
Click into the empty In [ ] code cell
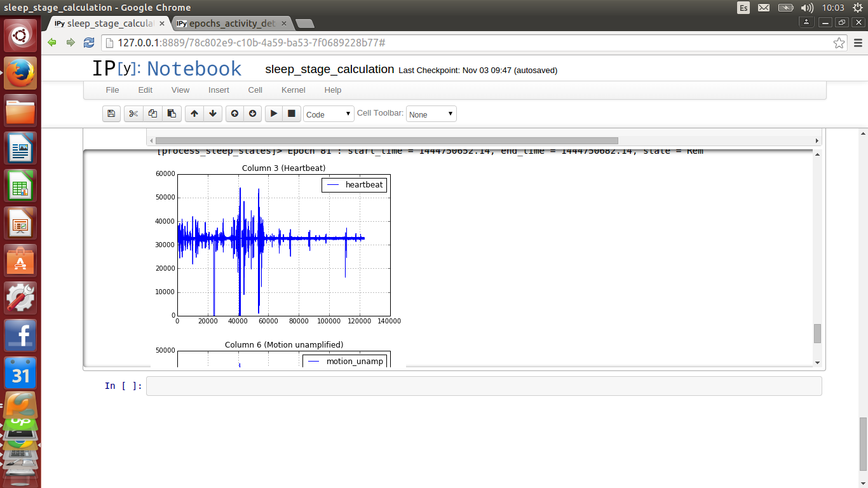tap(483, 386)
